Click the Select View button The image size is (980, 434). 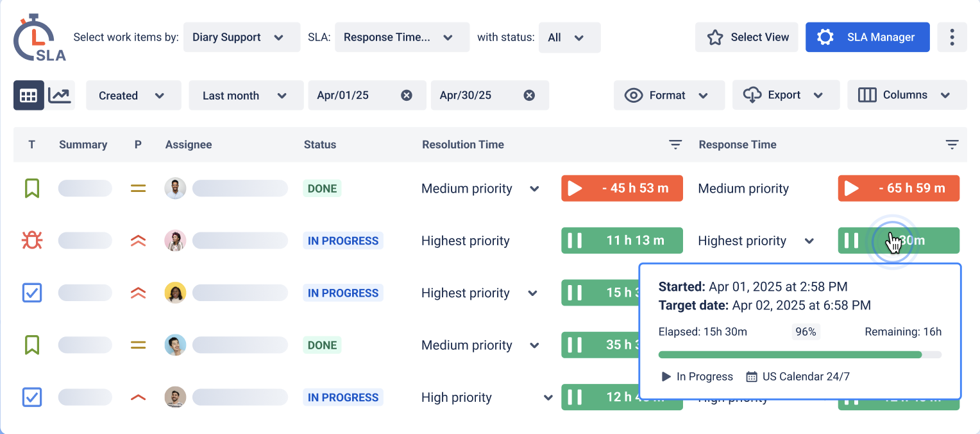[x=747, y=37]
